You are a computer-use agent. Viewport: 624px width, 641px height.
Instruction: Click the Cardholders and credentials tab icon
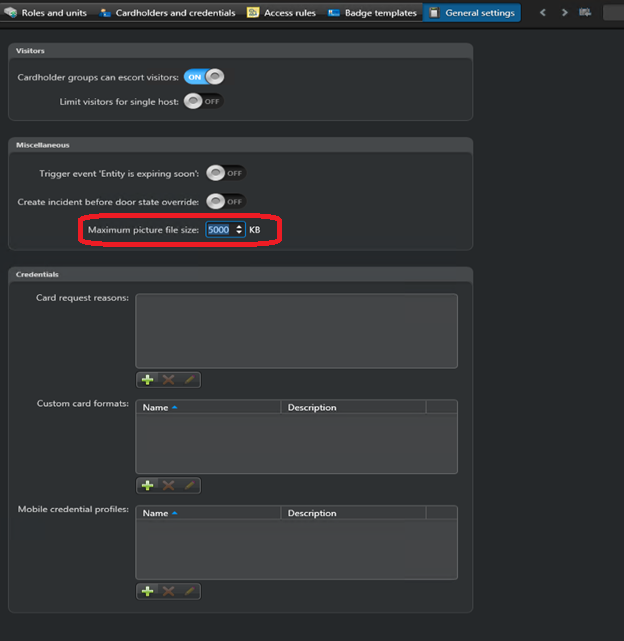(x=105, y=13)
